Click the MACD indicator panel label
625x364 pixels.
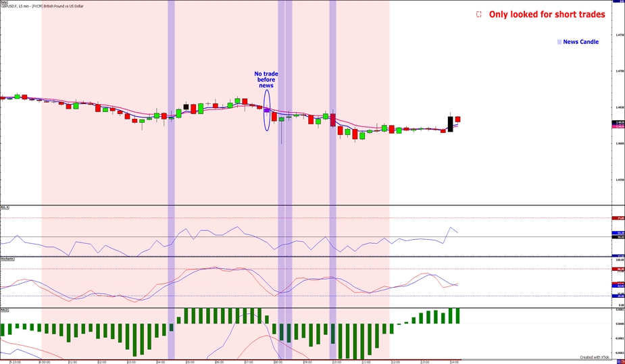(x=5, y=309)
